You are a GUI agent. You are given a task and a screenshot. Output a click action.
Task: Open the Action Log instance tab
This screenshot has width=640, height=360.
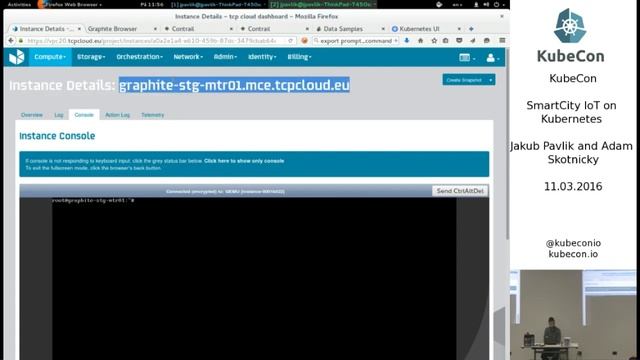(118, 115)
